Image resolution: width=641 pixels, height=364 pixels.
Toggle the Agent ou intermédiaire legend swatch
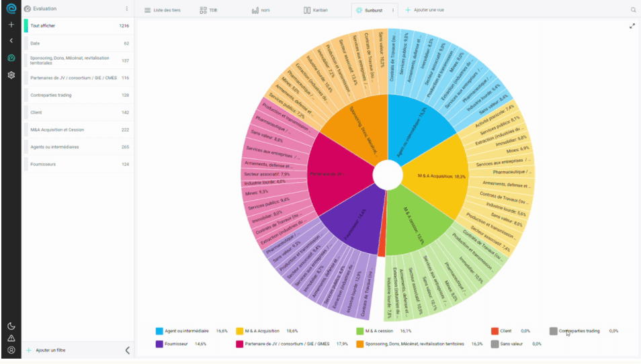[x=159, y=331]
